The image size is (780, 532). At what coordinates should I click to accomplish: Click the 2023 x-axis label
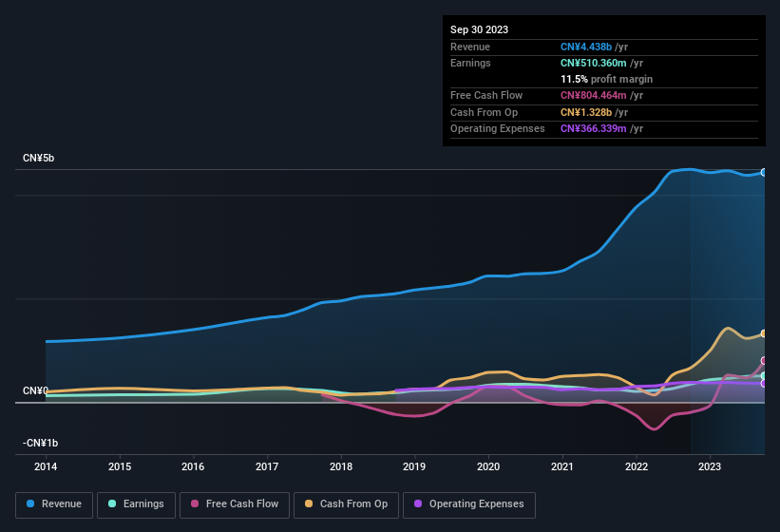point(710,466)
